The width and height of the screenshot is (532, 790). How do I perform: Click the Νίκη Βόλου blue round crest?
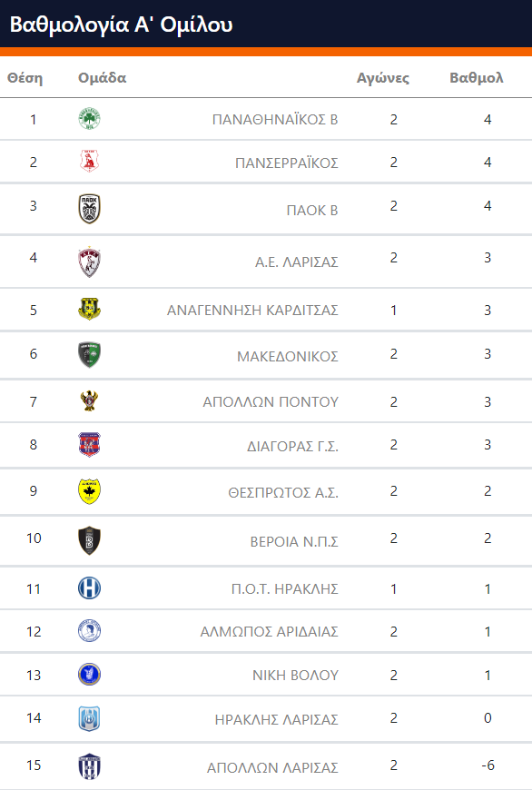pyautogui.click(x=90, y=675)
